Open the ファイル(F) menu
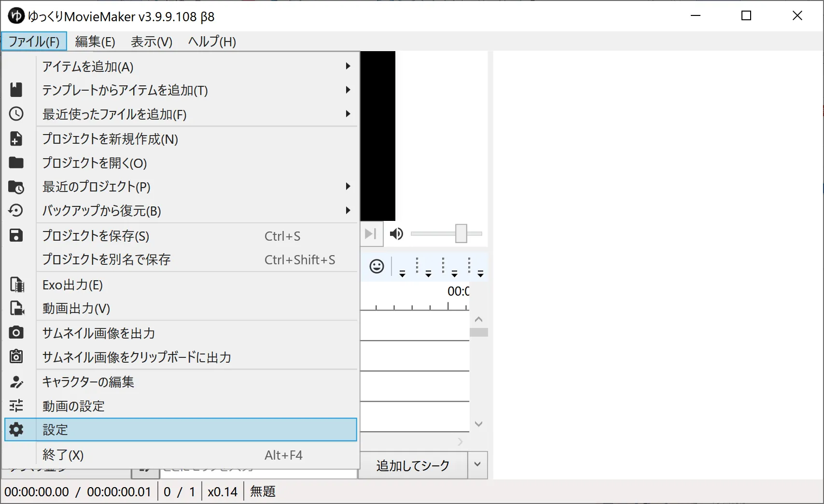 point(34,41)
